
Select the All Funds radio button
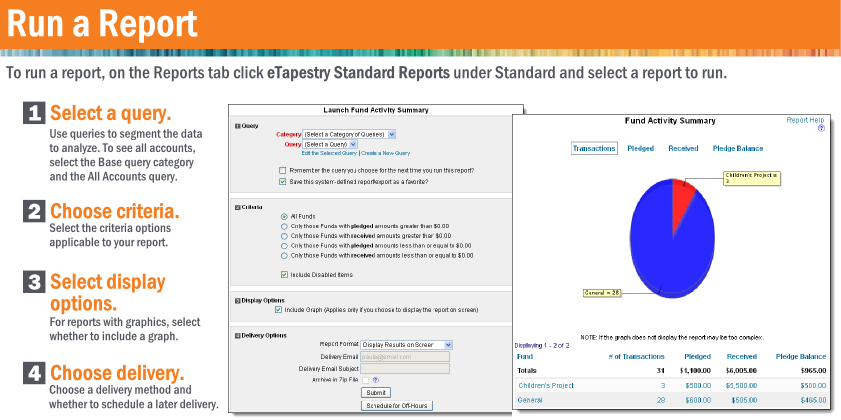[x=285, y=216]
